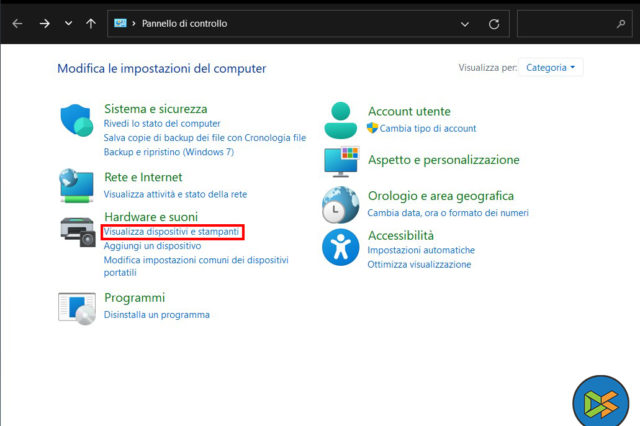Screen dimensions: 640x426
Task: Click the Control Panel icon in address bar
Action: click(x=120, y=23)
